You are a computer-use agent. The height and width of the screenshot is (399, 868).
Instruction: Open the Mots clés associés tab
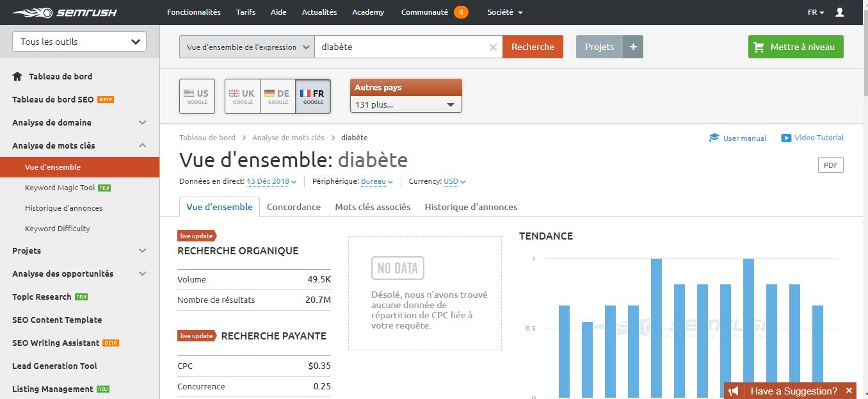coord(373,207)
